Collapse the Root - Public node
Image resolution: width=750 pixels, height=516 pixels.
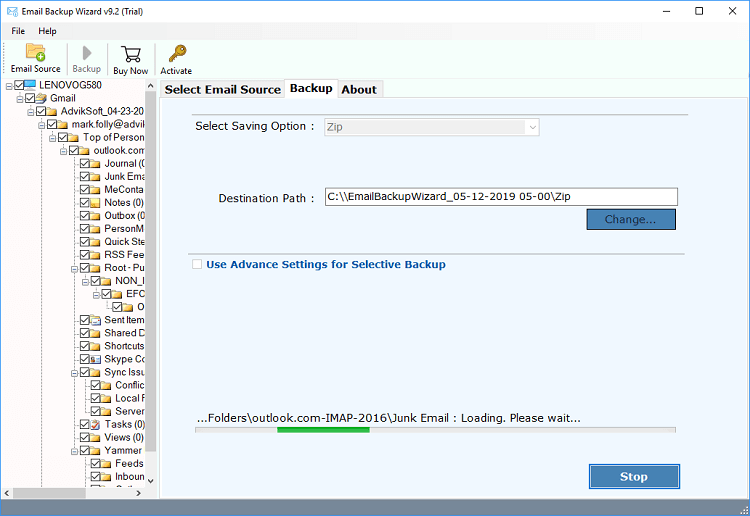click(x=74, y=269)
